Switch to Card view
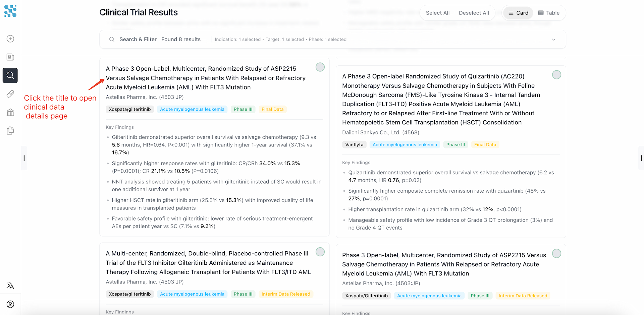The width and height of the screenshot is (644, 315). tap(518, 13)
